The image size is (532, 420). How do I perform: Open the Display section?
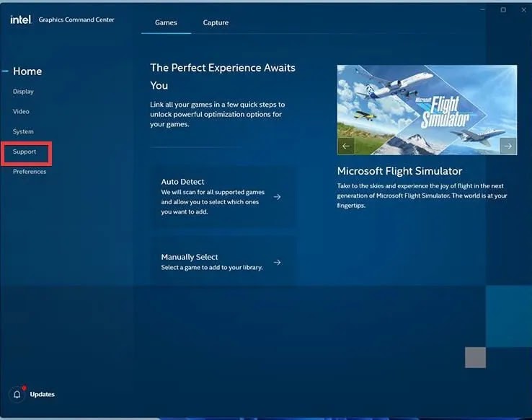(x=23, y=92)
